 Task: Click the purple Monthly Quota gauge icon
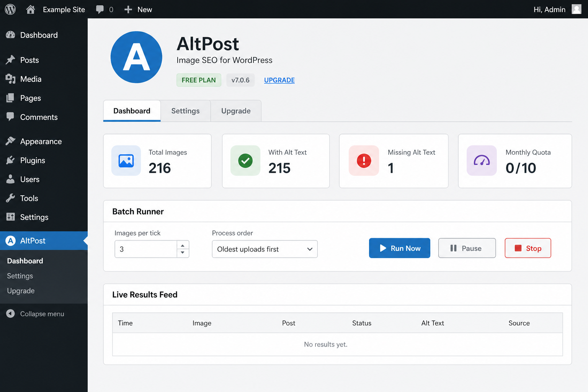coord(482,160)
